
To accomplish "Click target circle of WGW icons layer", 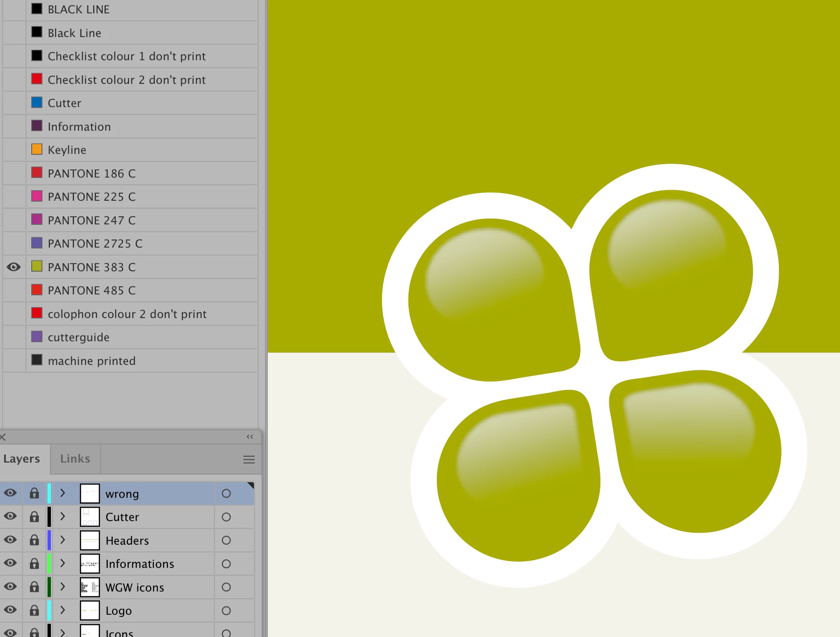I will (226, 587).
